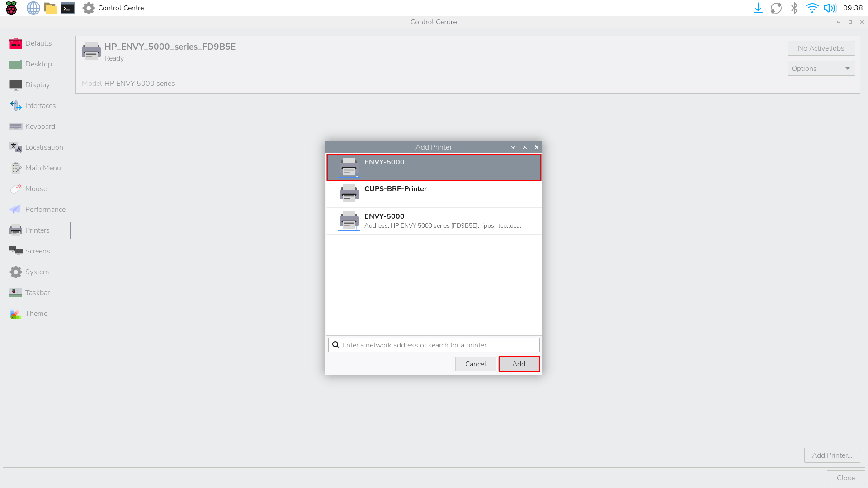Launch the terminal from the taskbar
This screenshot has height=488, width=868.
point(68,8)
